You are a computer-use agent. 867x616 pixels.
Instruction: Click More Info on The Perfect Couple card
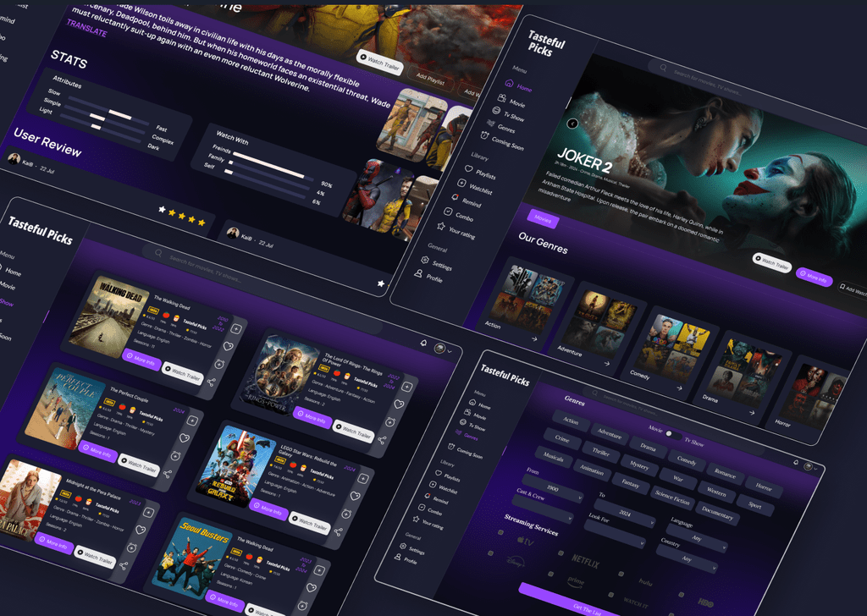tap(97, 451)
